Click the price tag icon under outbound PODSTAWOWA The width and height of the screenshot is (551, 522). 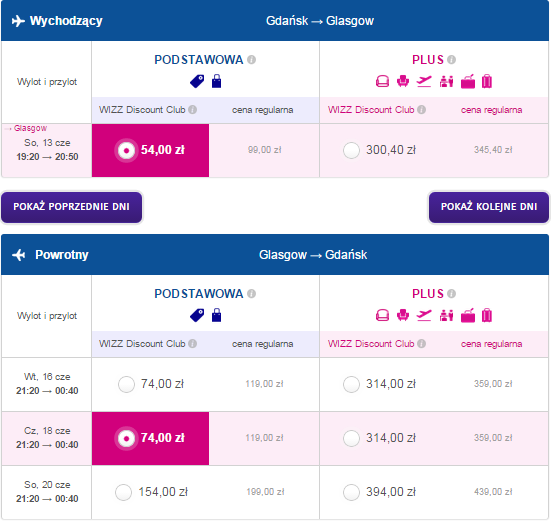pyautogui.click(x=197, y=81)
